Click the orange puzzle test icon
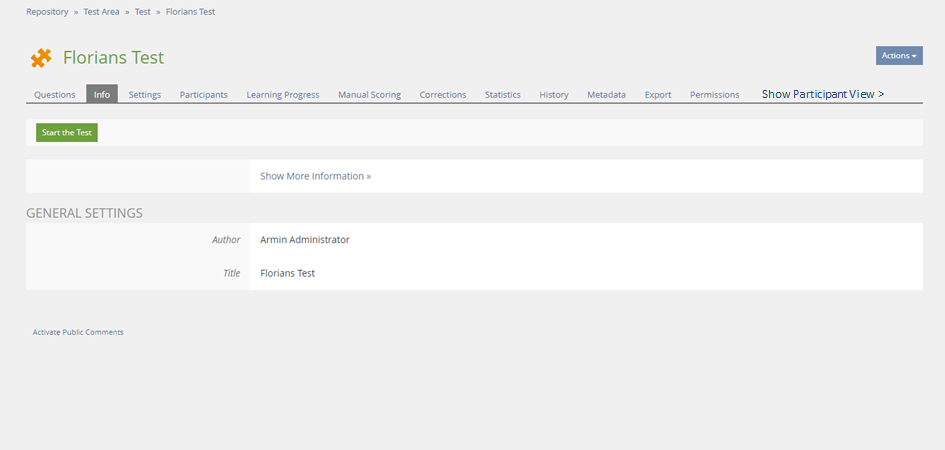Screen dimensions: 945x450 point(40,58)
